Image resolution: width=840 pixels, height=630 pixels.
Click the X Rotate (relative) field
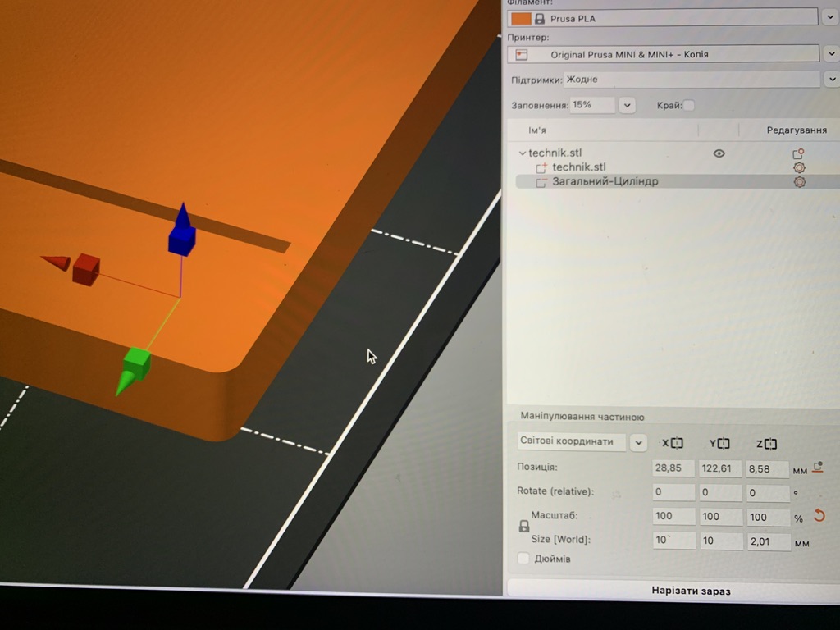[x=673, y=492]
